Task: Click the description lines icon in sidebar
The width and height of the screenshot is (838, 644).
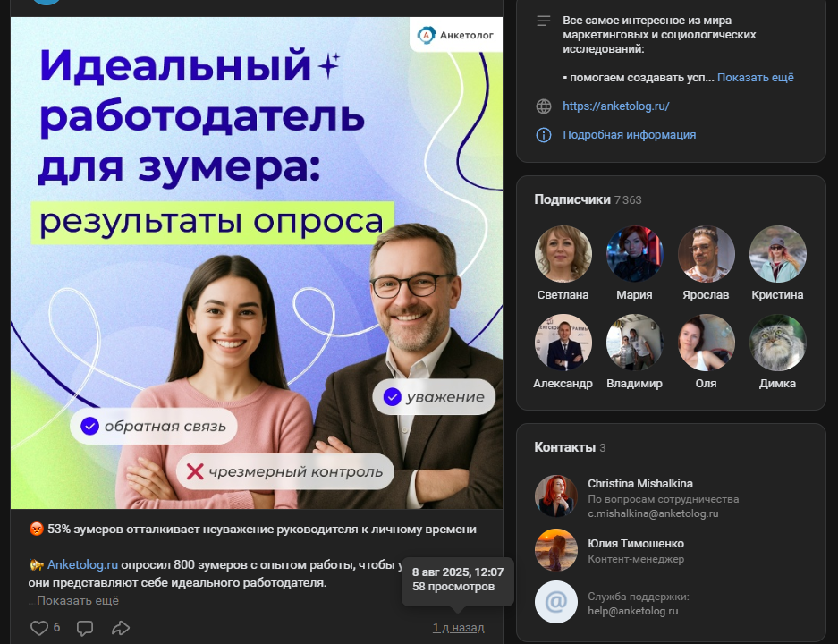Action: coord(544,21)
